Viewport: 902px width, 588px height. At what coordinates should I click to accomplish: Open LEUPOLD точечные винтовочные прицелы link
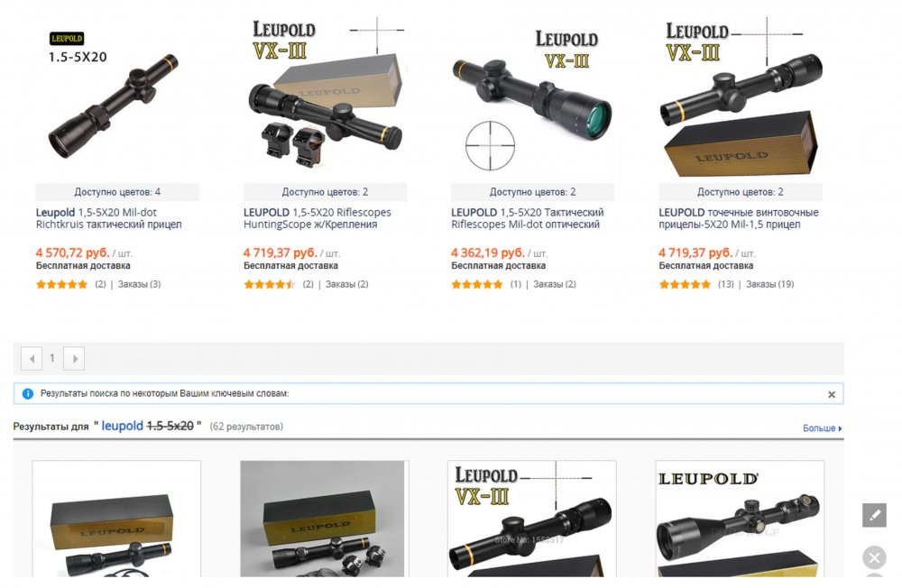click(739, 218)
